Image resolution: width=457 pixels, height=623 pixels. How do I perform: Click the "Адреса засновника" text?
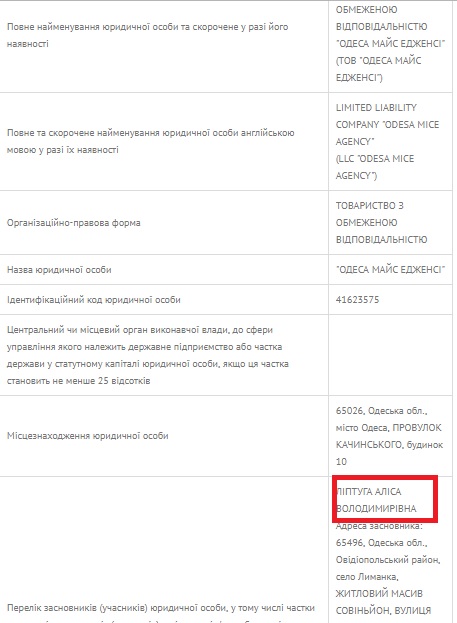pos(380,526)
